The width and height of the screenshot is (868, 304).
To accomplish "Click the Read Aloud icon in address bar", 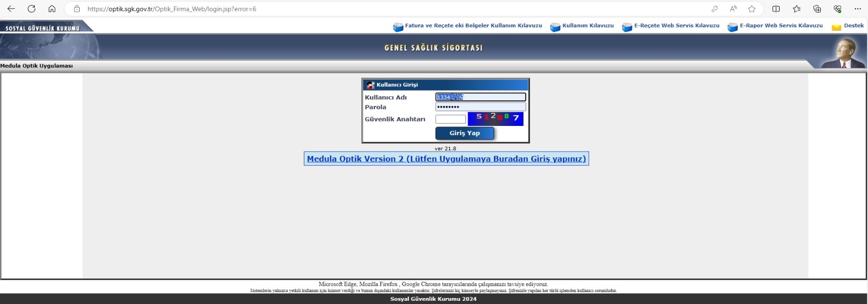I will pos(733,9).
